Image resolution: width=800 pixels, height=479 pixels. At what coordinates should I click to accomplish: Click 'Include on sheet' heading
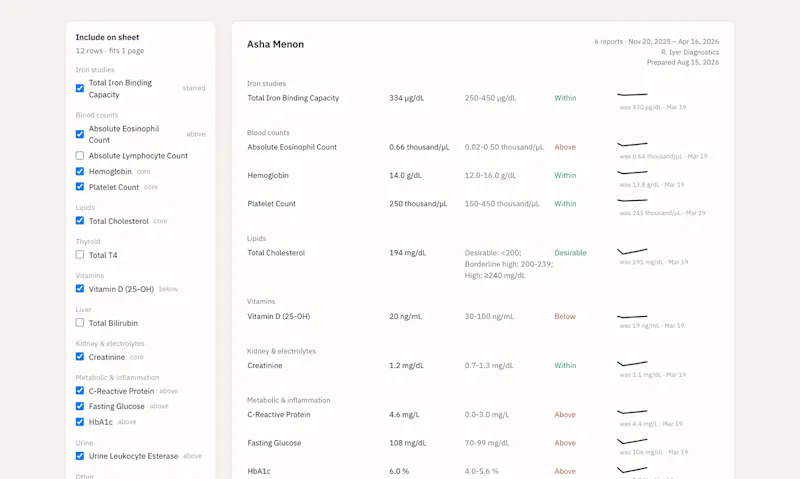coord(107,37)
